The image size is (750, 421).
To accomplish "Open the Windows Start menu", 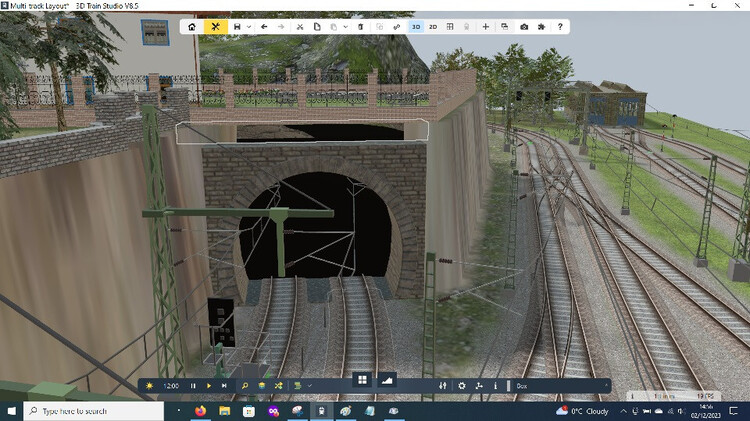I will 11,411.
